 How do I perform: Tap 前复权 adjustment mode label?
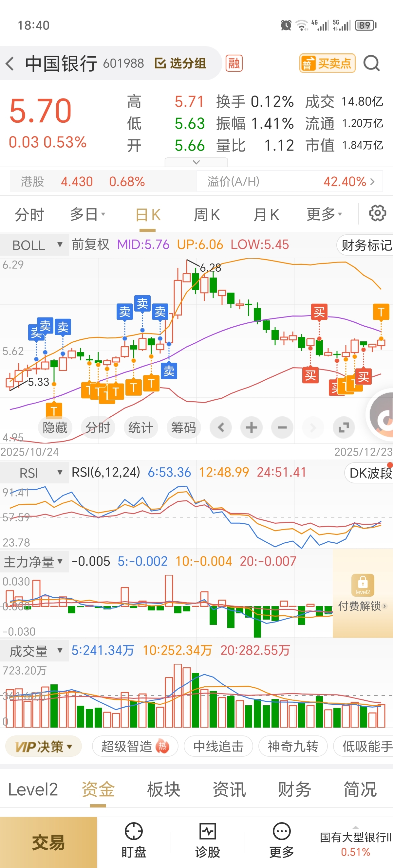(90, 244)
